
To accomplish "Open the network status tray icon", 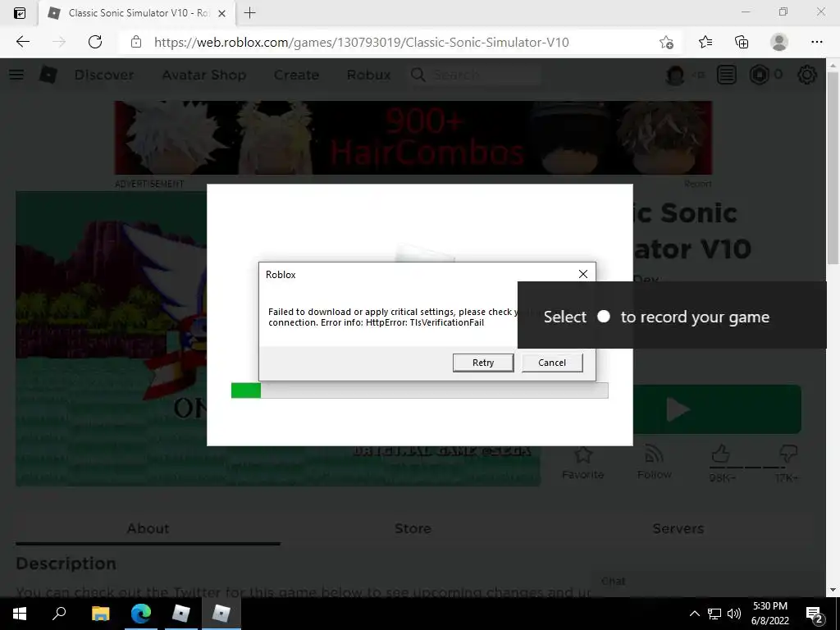I will [714, 614].
